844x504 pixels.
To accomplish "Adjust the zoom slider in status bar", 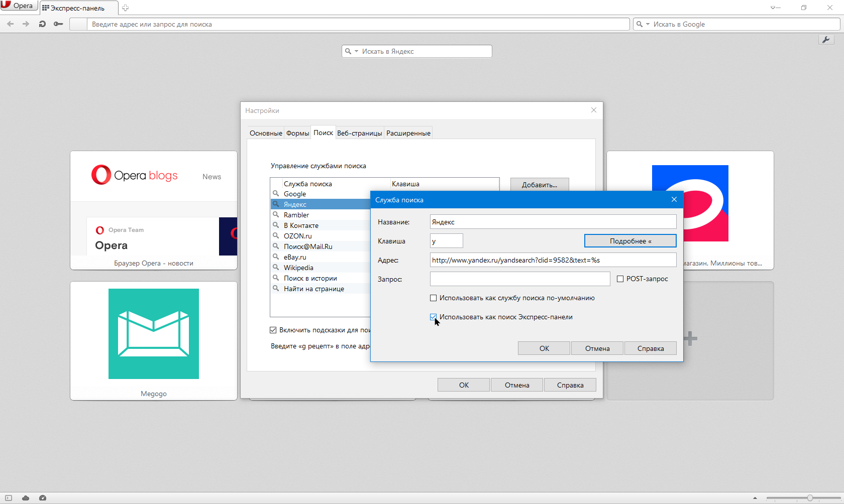I will pyautogui.click(x=810, y=498).
